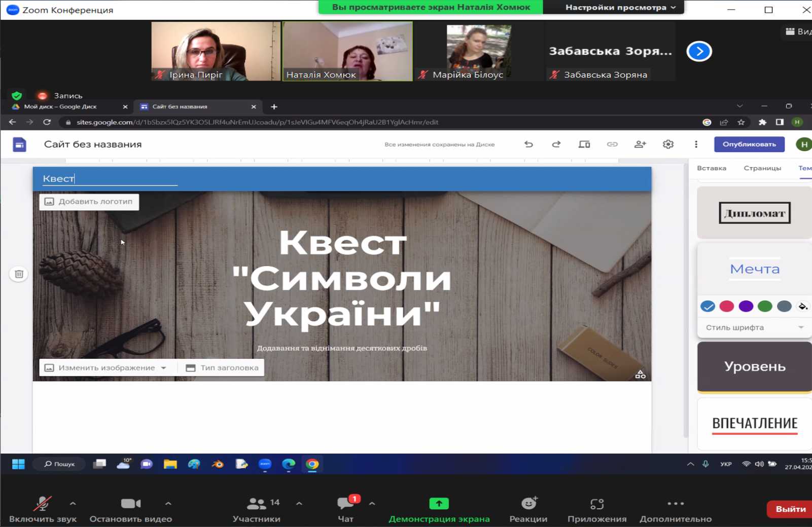
Task: Click the Undo icon in Google Sites toolbar
Action: pos(529,144)
